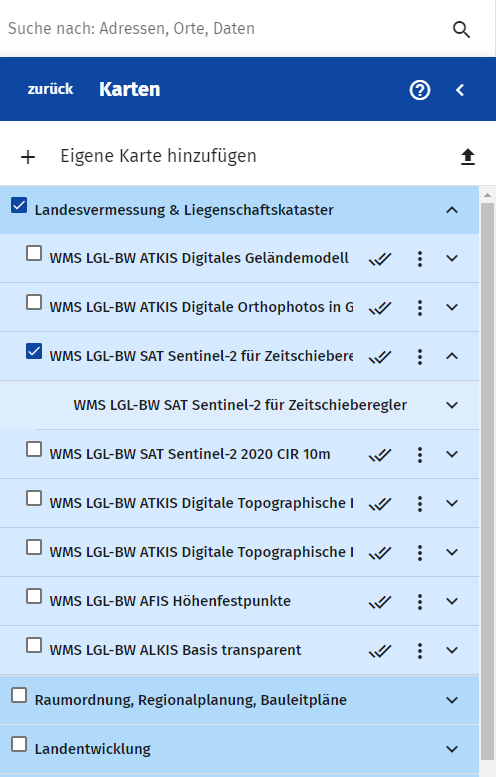Check the Raumordnung, Regionalplanung, Bauleitpläne checkbox
This screenshot has width=496, height=777.
pos(19,695)
